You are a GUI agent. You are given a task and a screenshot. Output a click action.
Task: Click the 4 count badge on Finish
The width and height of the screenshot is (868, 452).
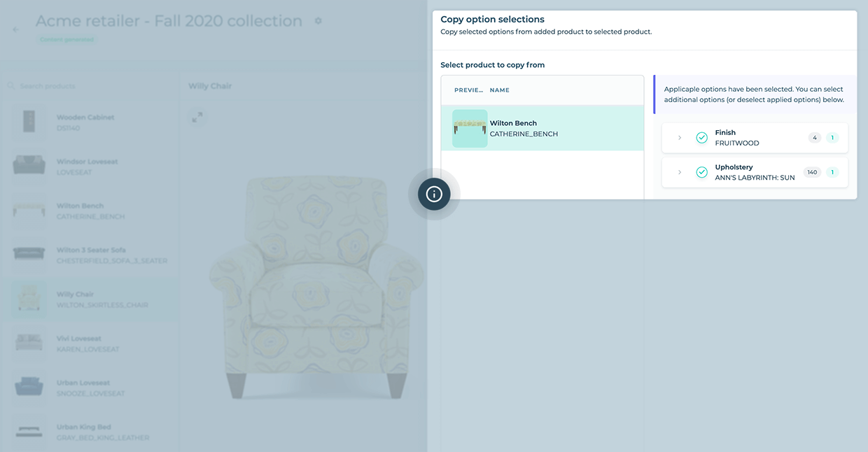click(x=814, y=137)
